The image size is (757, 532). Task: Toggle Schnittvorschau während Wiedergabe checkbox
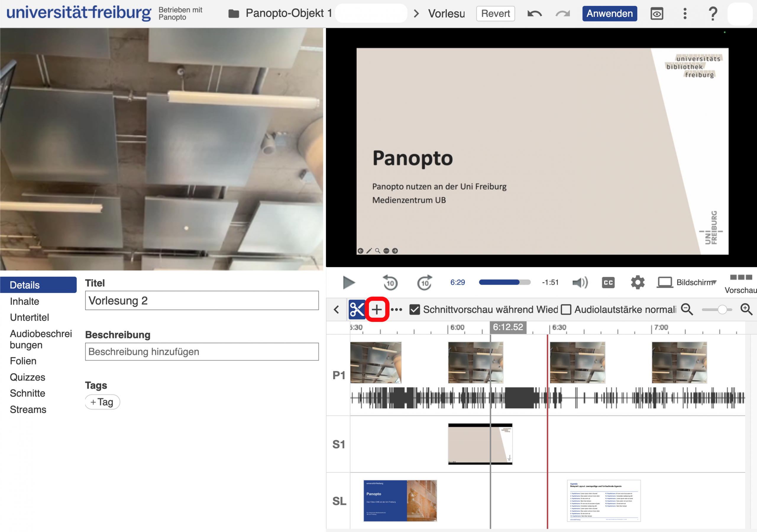[x=415, y=309]
